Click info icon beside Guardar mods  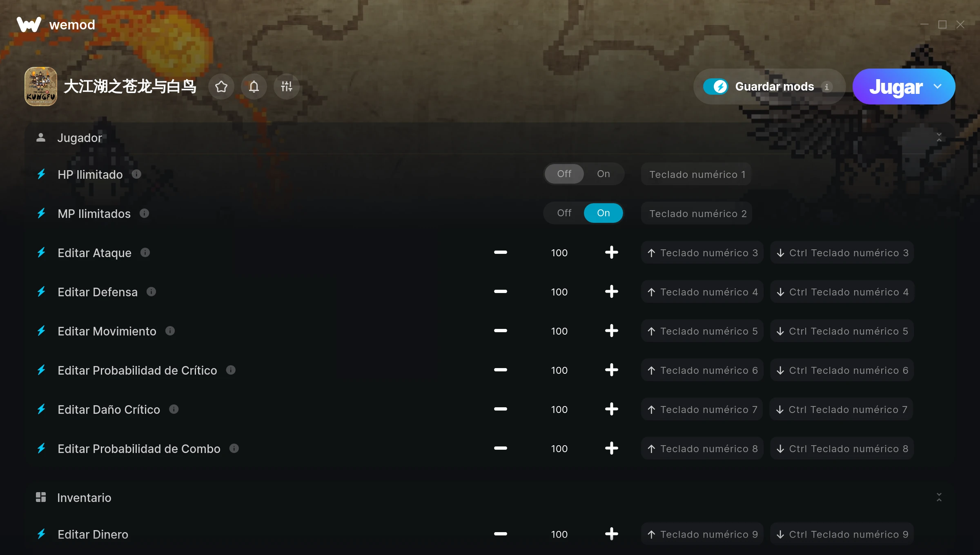[x=826, y=87]
